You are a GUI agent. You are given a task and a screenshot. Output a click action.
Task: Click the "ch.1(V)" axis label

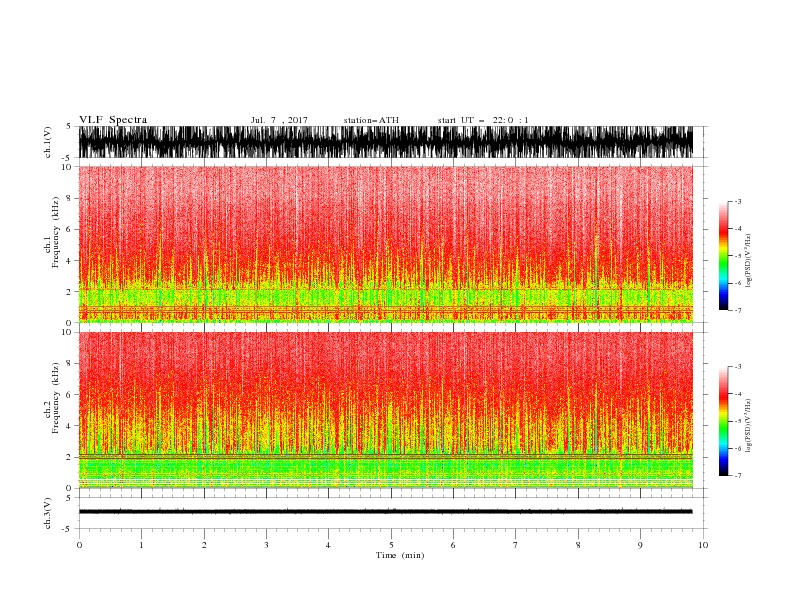48,142
